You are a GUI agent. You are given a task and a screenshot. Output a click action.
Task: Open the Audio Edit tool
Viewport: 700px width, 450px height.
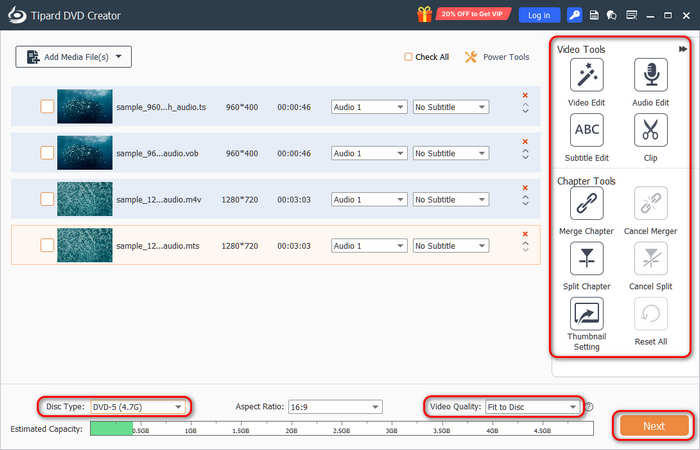click(x=651, y=75)
